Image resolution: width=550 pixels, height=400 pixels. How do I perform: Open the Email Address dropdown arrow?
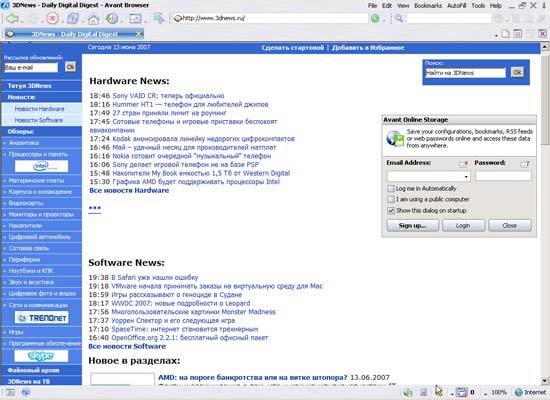pyautogui.click(x=466, y=176)
